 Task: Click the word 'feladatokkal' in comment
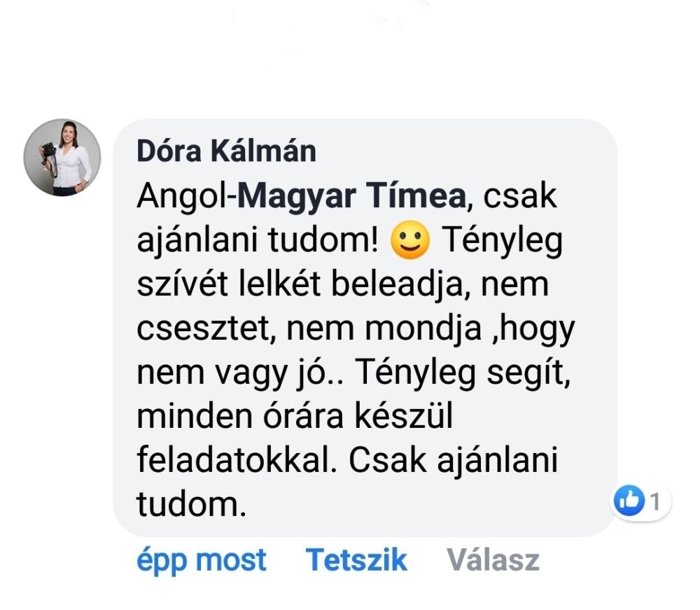(x=234, y=460)
